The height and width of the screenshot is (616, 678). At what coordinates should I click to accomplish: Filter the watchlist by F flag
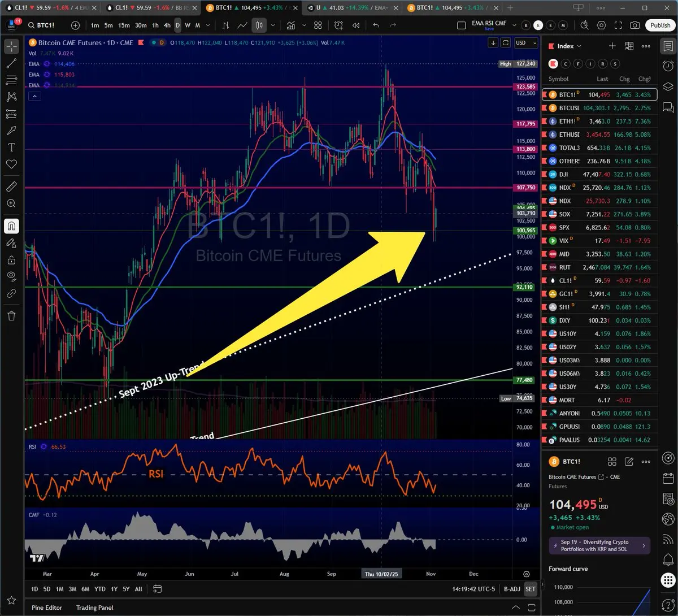[x=577, y=64]
